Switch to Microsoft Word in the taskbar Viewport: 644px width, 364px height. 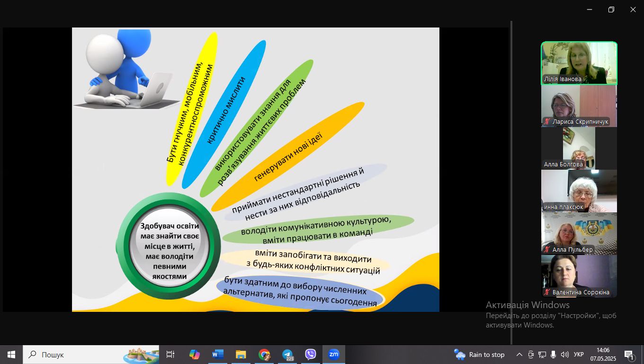(x=218, y=355)
